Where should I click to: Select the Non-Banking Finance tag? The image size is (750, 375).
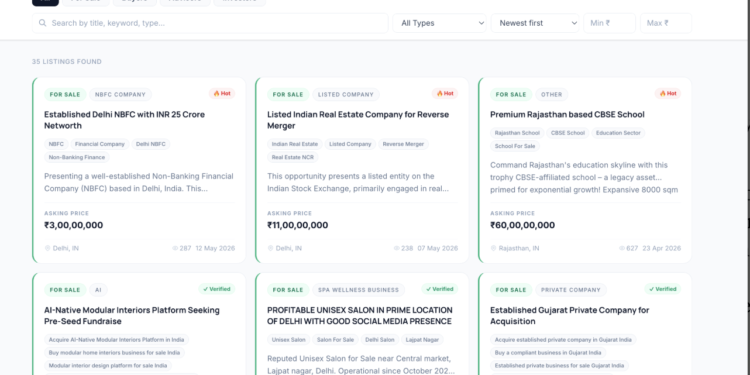coord(77,157)
